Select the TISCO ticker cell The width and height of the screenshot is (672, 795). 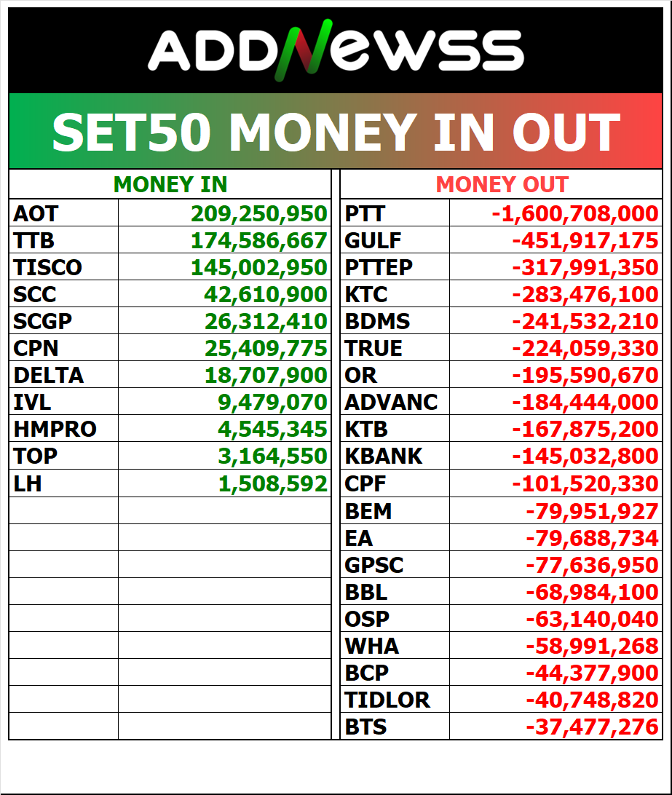pos(47,268)
